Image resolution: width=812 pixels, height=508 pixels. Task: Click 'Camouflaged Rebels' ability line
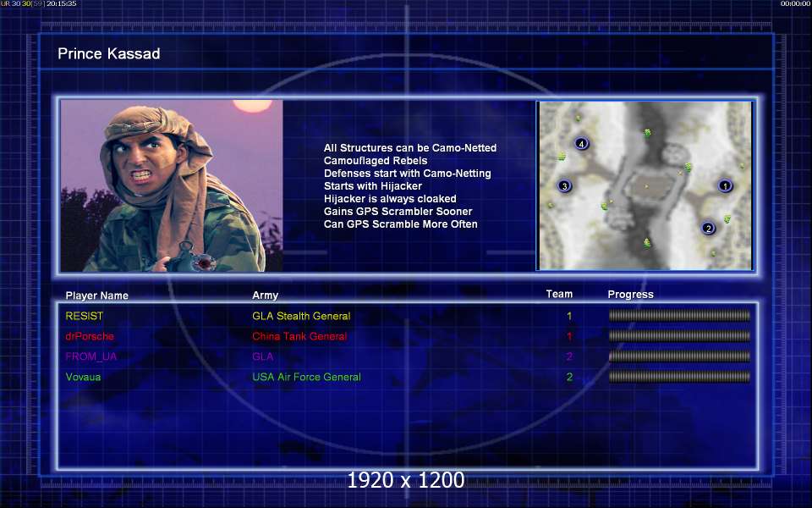[376, 161]
